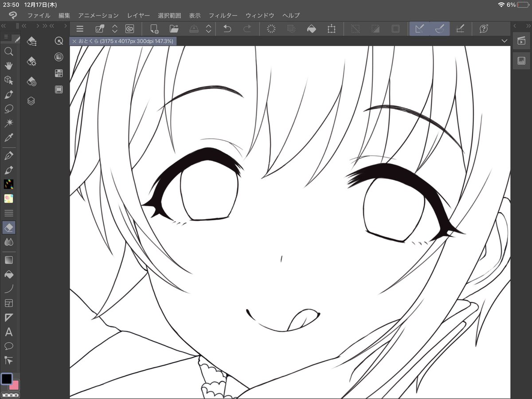Screen dimensions: 532x399
Task: Open the ファイル menu
Action: click(x=39, y=16)
